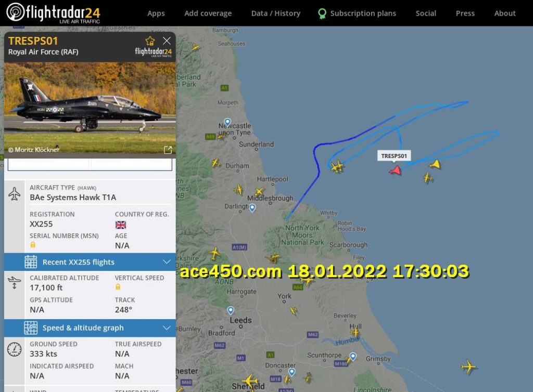
Task: Open Subscription plans page
Action: pyautogui.click(x=357, y=13)
